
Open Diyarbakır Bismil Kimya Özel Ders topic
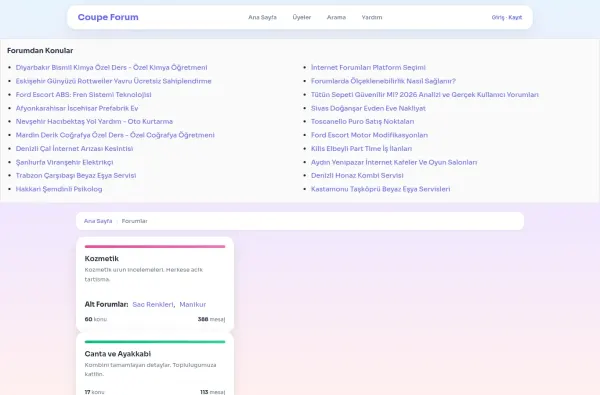pos(111,67)
